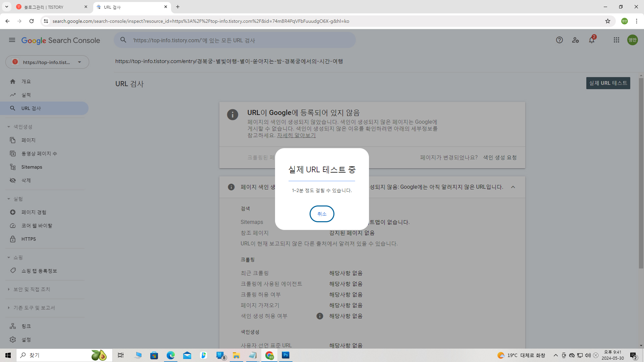
Task: Collapse the 색인생성 sidebar section
Action: [x=20, y=127]
